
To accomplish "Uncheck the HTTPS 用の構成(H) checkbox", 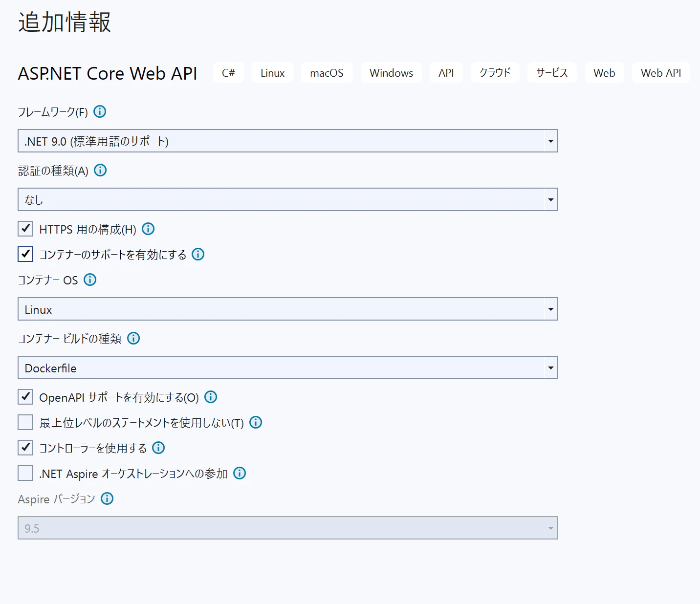I will [25, 229].
